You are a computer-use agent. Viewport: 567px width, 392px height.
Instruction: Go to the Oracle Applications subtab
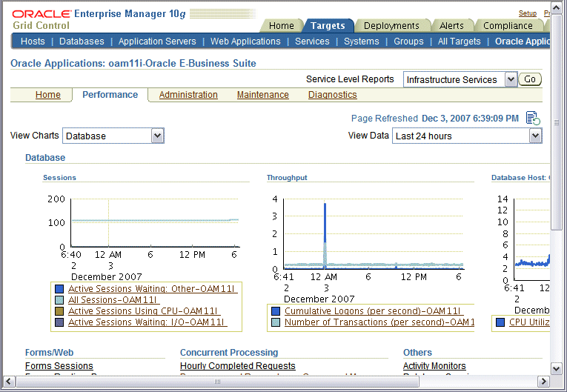pos(523,41)
